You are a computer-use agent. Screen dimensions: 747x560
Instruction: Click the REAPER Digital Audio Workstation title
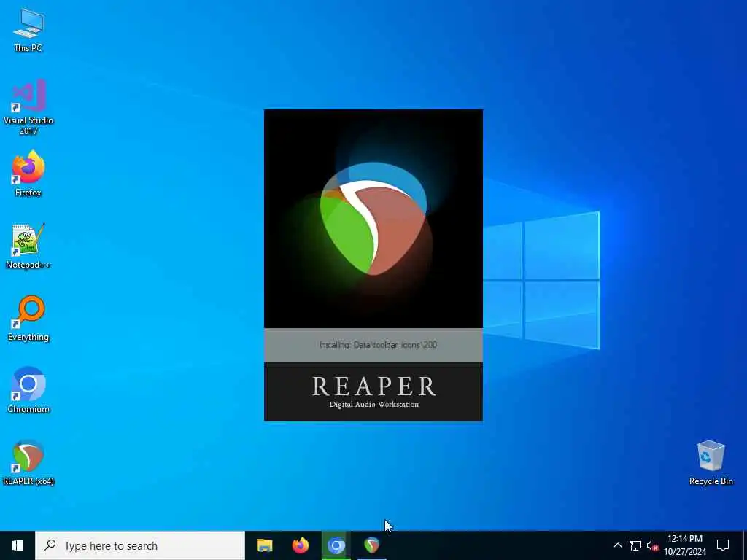[x=374, y=392]
